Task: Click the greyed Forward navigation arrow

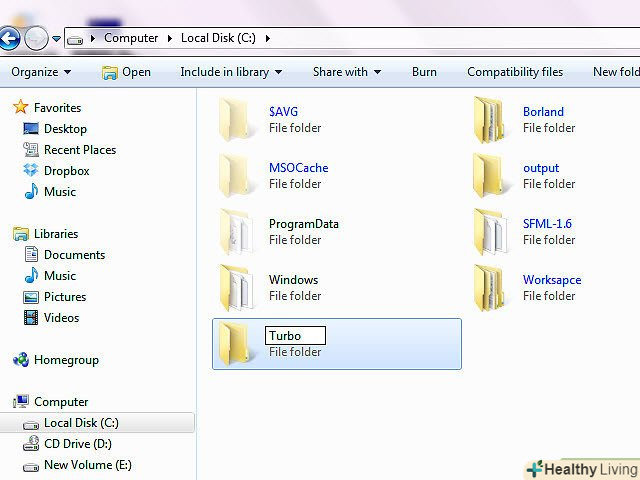Action: (36, 38)
